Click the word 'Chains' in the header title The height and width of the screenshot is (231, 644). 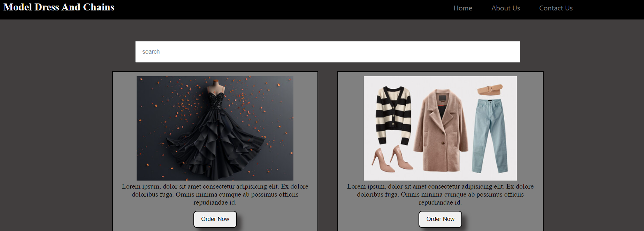(x=99, y=7)
